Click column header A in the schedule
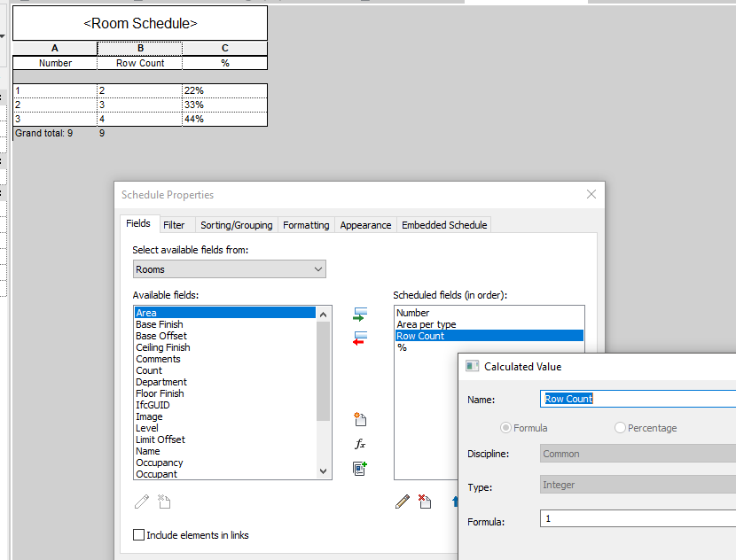This screenshot has height=560, width=736. [x=55, y=48]
